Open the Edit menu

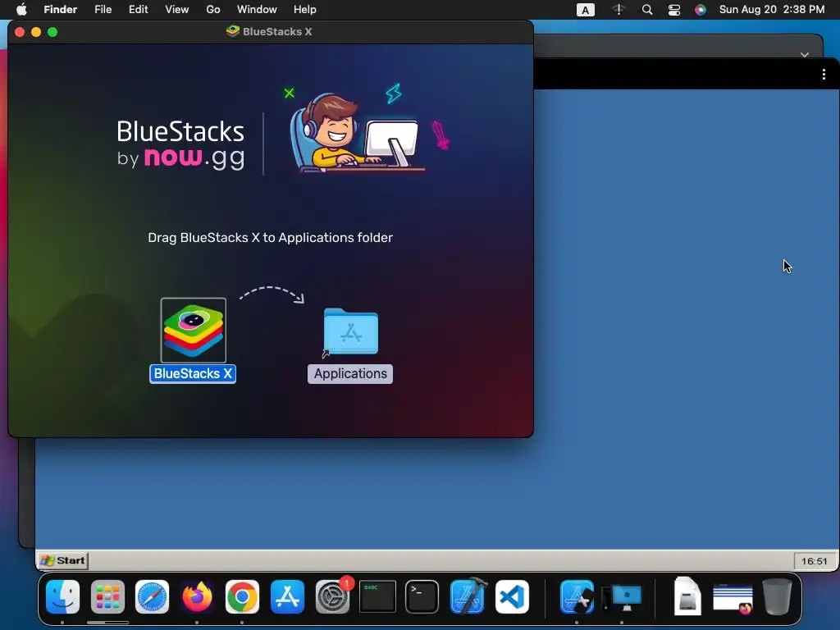(x=138, y=10)
